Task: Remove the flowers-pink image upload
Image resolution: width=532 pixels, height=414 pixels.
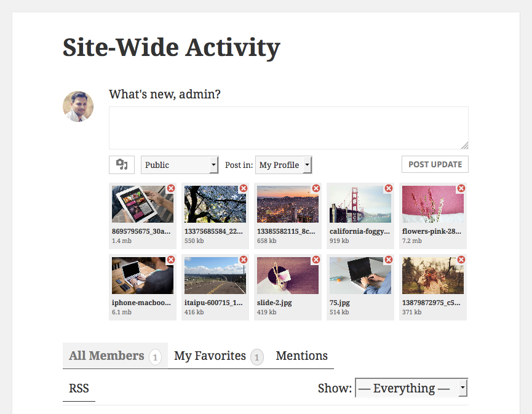Action: [461, 188]
